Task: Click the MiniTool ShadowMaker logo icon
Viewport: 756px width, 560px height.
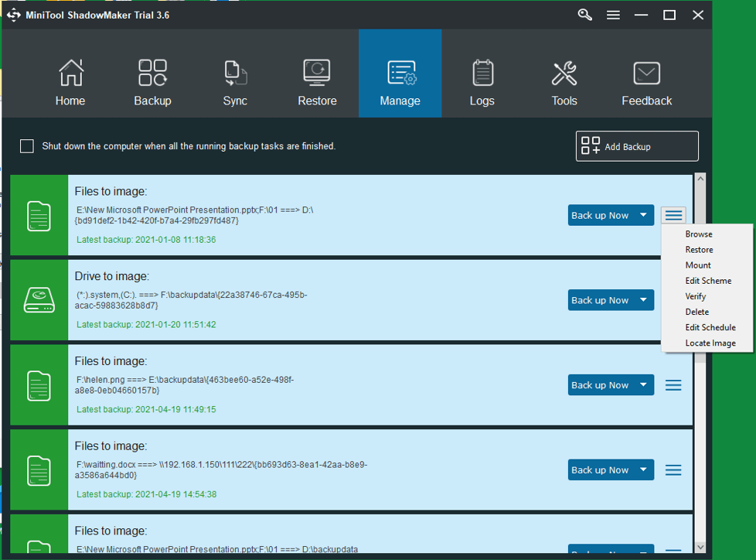Action: point(13,15)
